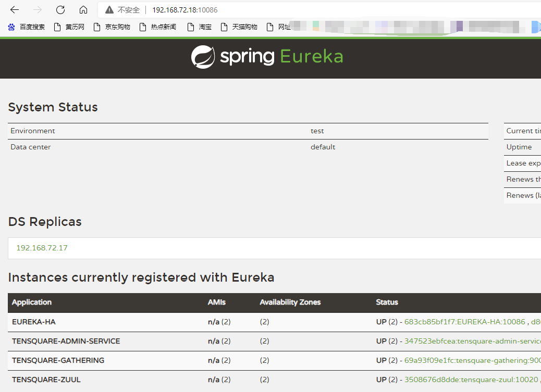Open the EUREKA-HA:10086 instance link

pos(464,322)
